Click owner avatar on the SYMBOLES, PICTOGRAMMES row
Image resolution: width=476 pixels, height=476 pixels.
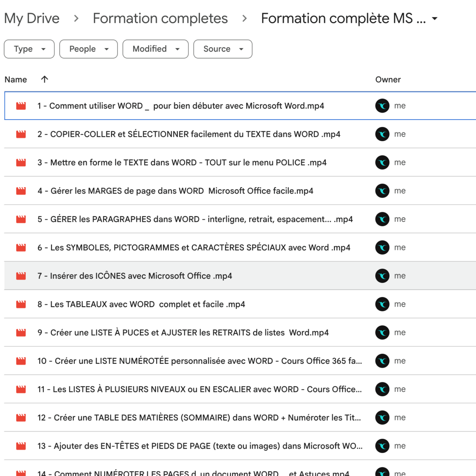click(382, 248)
